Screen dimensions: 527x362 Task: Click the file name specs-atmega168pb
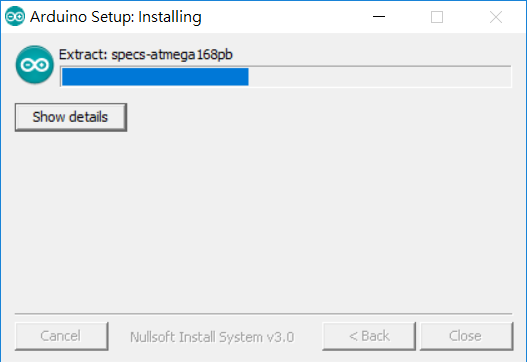172,55
